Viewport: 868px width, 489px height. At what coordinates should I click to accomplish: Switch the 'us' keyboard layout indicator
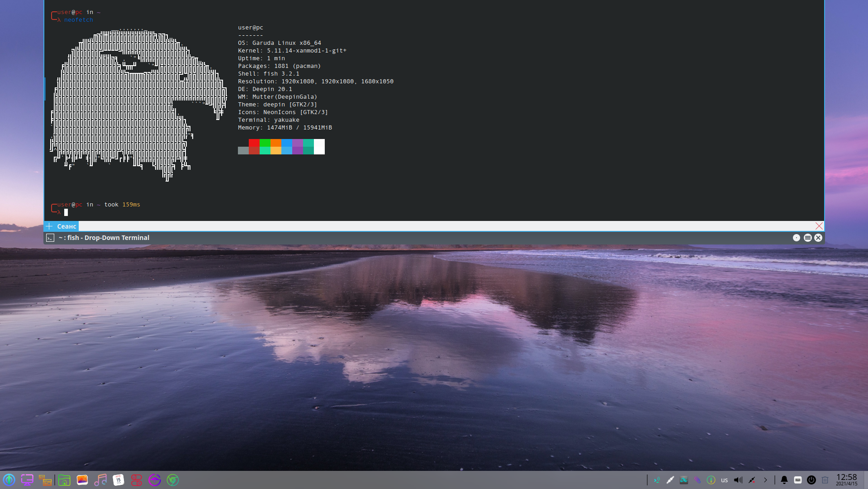(725, 480)
